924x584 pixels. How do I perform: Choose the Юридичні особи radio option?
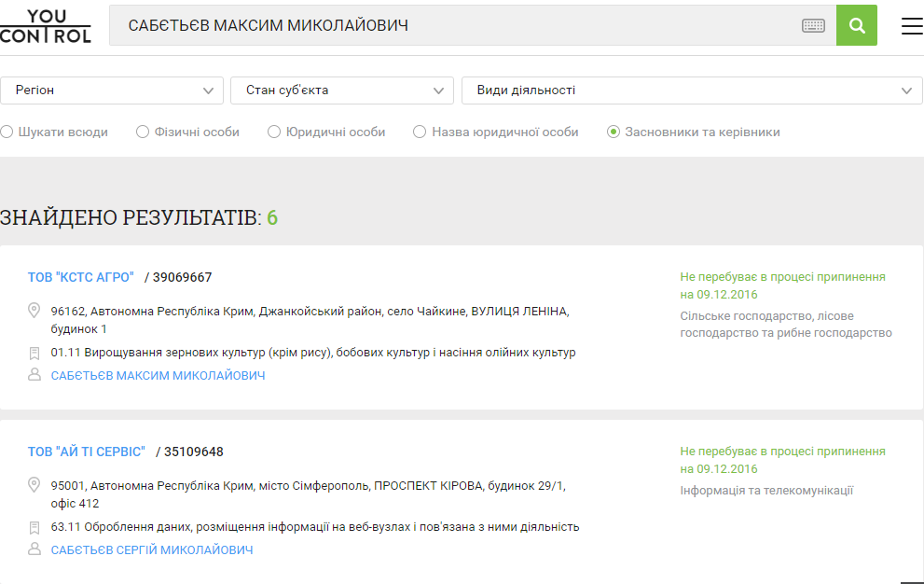[274, 132]
